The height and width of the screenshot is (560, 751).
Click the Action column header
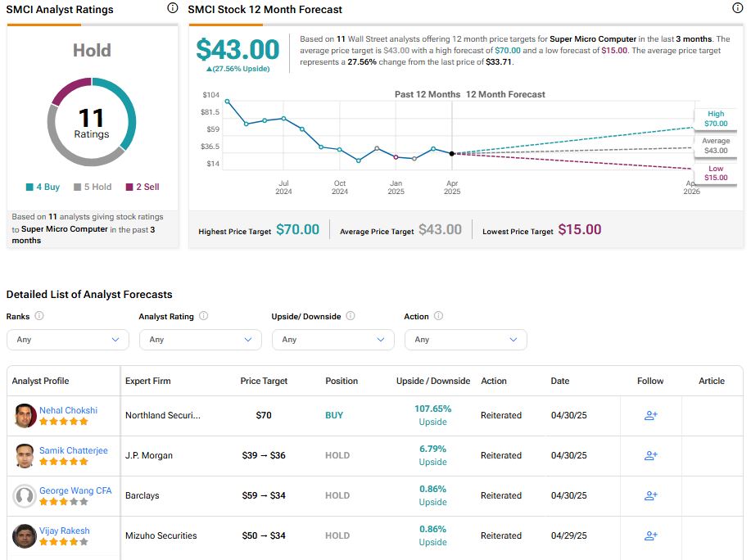(494, 381)
